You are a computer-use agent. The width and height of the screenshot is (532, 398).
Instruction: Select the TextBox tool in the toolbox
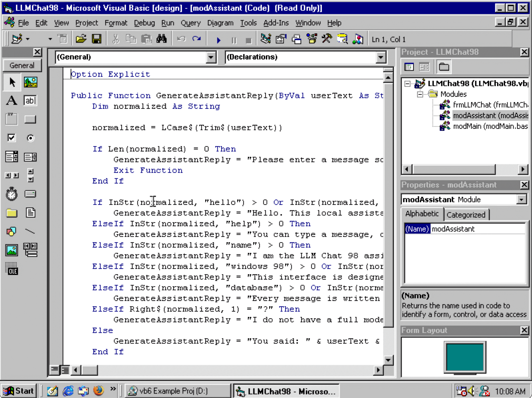(30, 101)
